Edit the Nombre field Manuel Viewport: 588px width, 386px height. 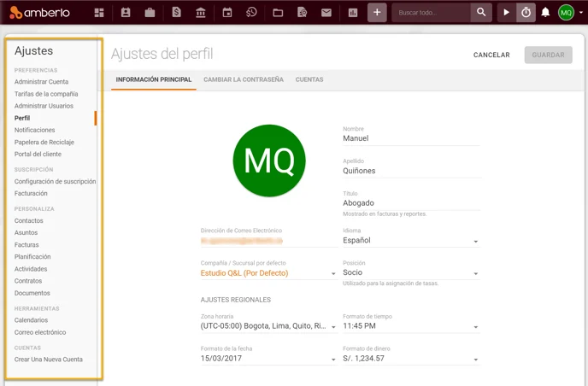(x=411, y=138)
